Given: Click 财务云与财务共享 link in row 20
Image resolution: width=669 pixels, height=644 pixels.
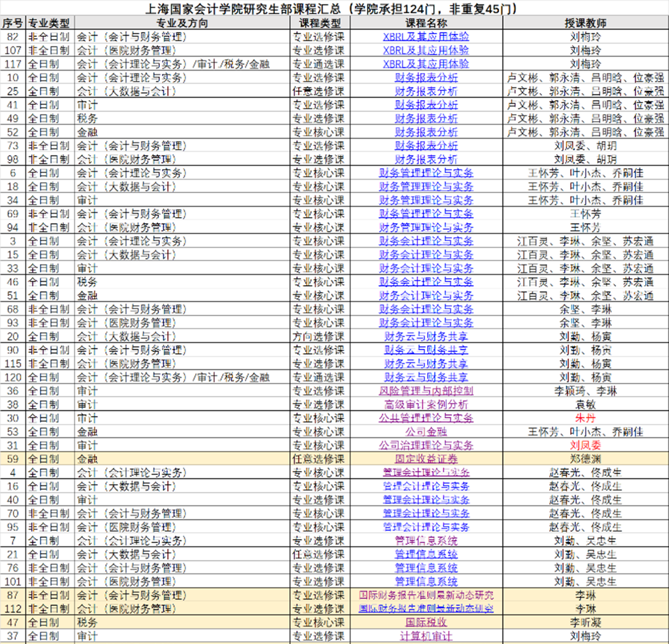Looking at the screenshot, I should pyautogui.click(x=426, y=336).
